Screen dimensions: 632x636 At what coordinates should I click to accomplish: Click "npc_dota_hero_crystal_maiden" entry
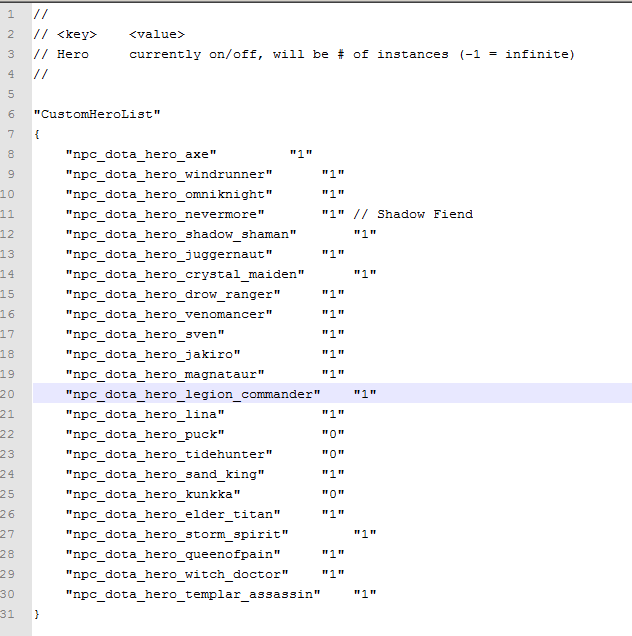[185, 274]
